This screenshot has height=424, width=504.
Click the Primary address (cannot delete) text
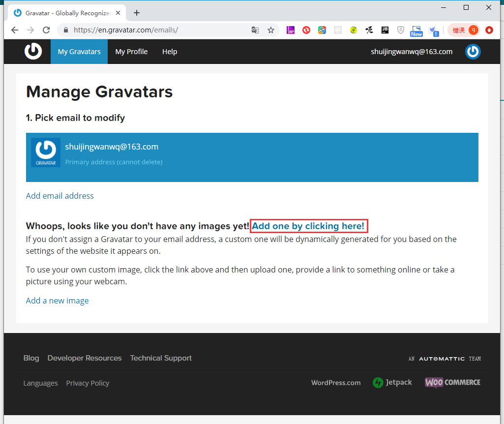click(114, 162)
